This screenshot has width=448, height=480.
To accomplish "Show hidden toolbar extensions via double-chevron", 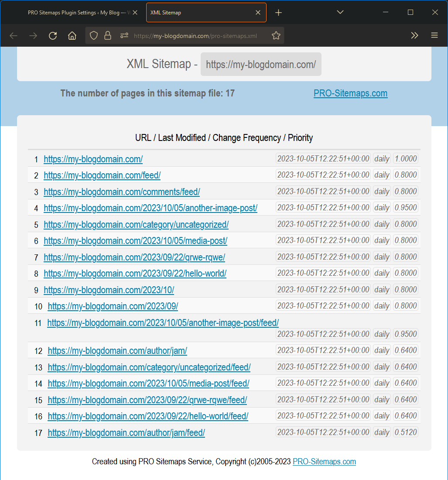I will point(414,35).
